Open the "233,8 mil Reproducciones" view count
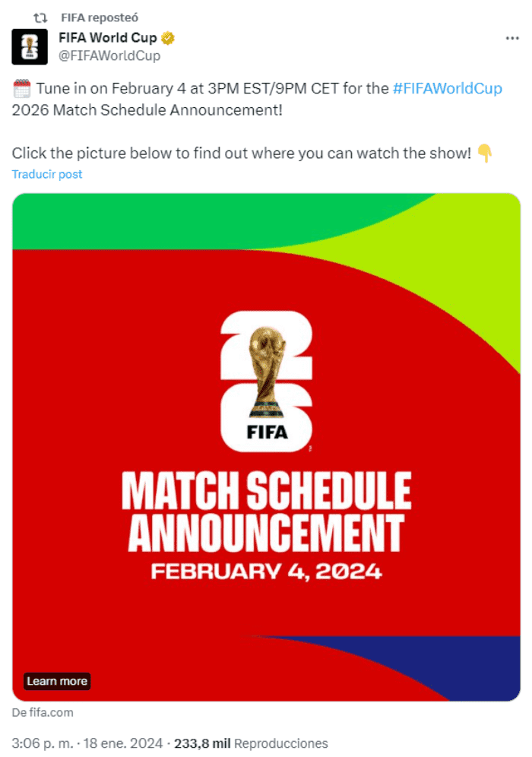Image resolution: width=532 pixels, height=757 pixels. pyautogui.click(x=251, y=743)
